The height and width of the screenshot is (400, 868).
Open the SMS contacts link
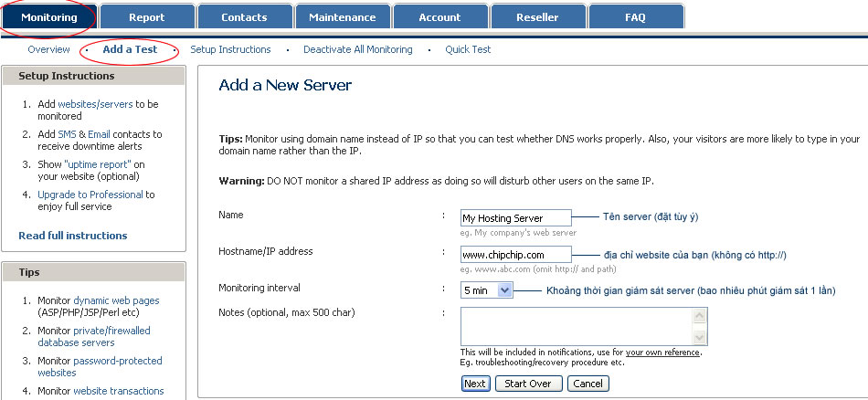coord(67,134)
